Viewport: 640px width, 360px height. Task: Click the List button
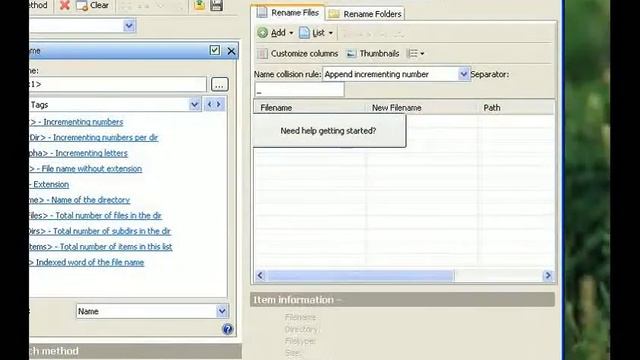(x=312, y=33)
